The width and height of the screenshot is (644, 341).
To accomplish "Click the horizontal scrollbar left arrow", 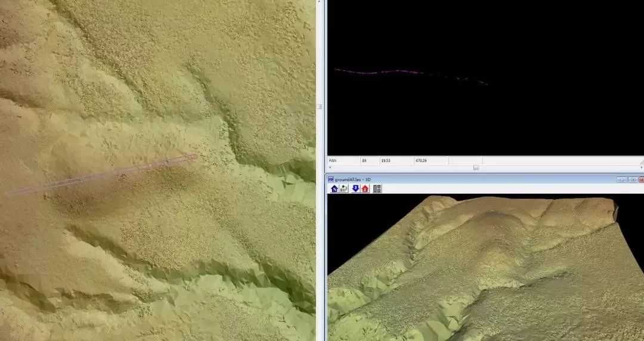I will pyautogui.click(x=330, y=168).
